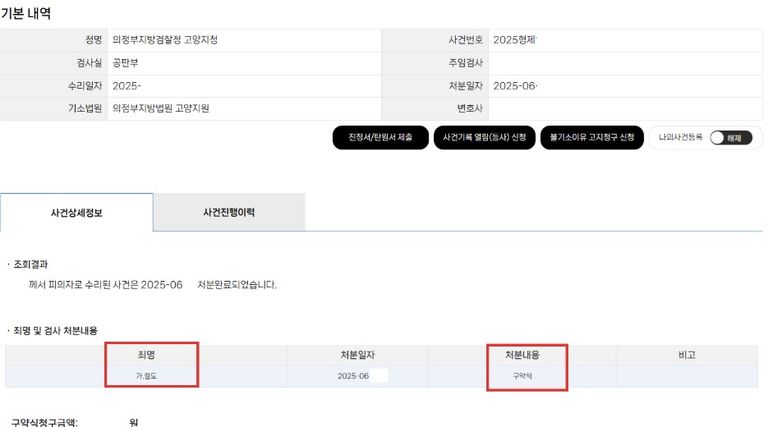Click the 2025-06 date cell in the disposition table
This screenshot has height=427, width=768.
(x=355, y=375)
